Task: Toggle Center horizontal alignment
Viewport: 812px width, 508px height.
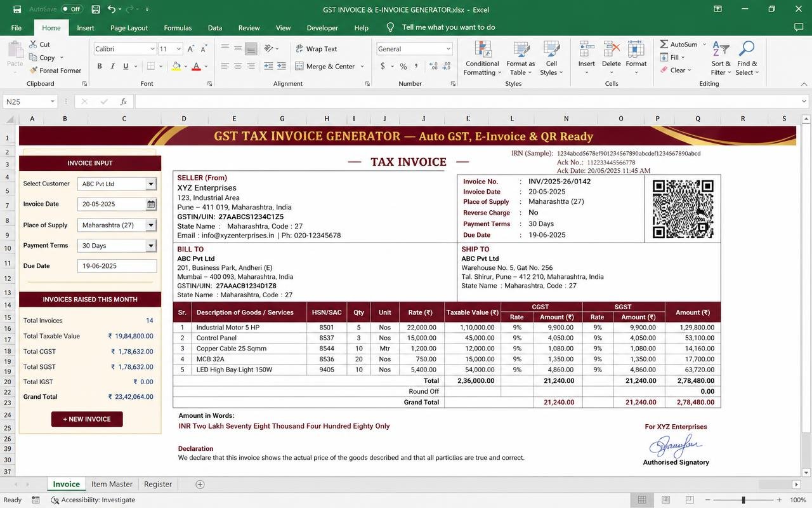Action: click(x=238, y=66)
